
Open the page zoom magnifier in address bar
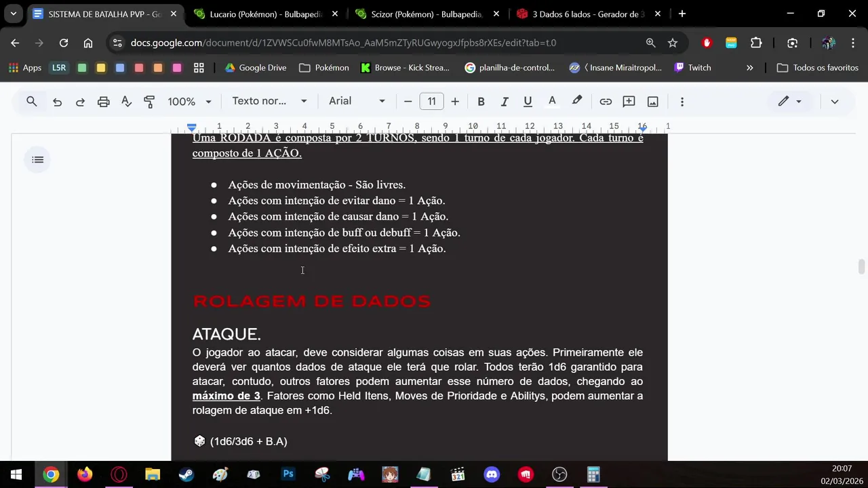click(650, 43)
